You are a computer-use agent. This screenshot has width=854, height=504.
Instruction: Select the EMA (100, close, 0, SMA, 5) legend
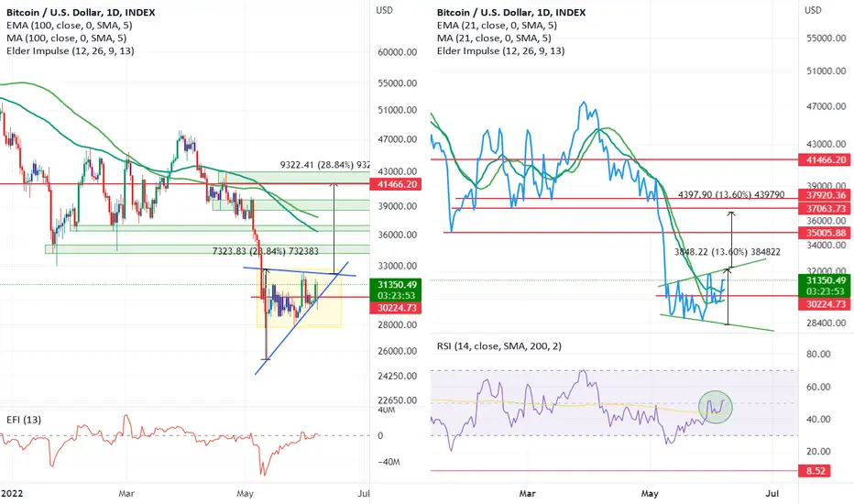coord(69,25)
